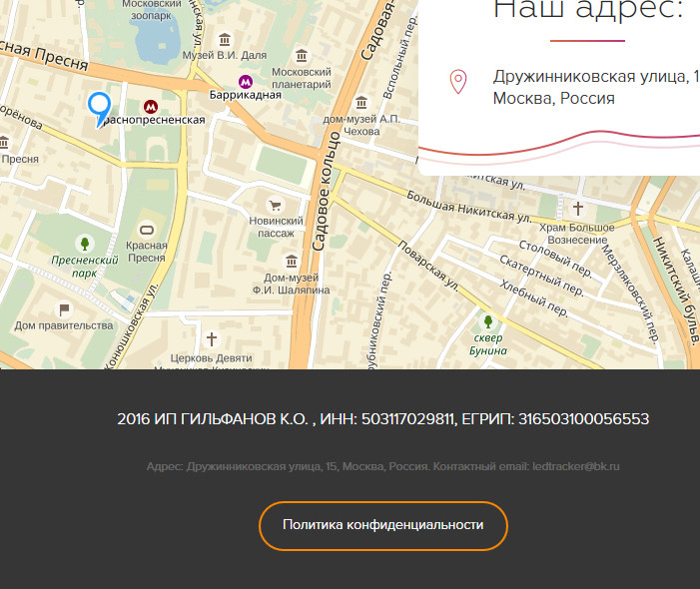Click the Пресненский парк tree icon
700x589 pixels.
84,244
